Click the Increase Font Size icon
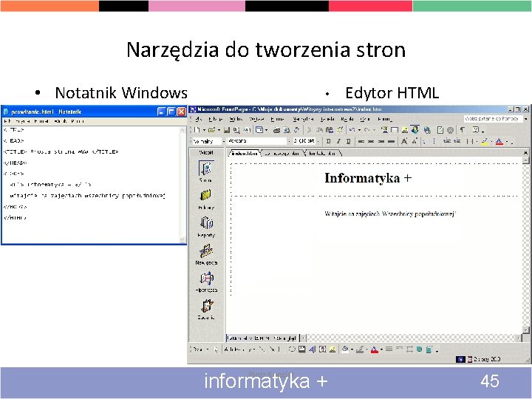Viewport: 532px width, 399px height. click(x=403, y=141)
